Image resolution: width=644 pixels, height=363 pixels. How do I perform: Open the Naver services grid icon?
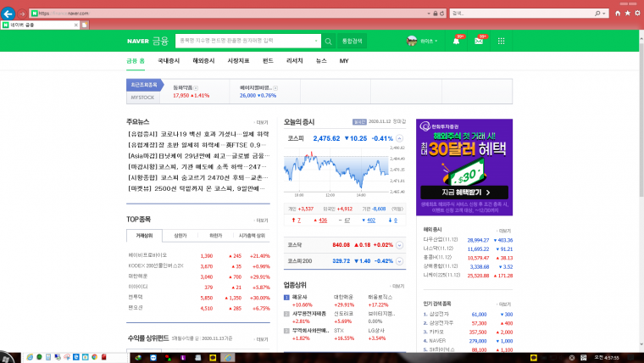coord(501,41)
